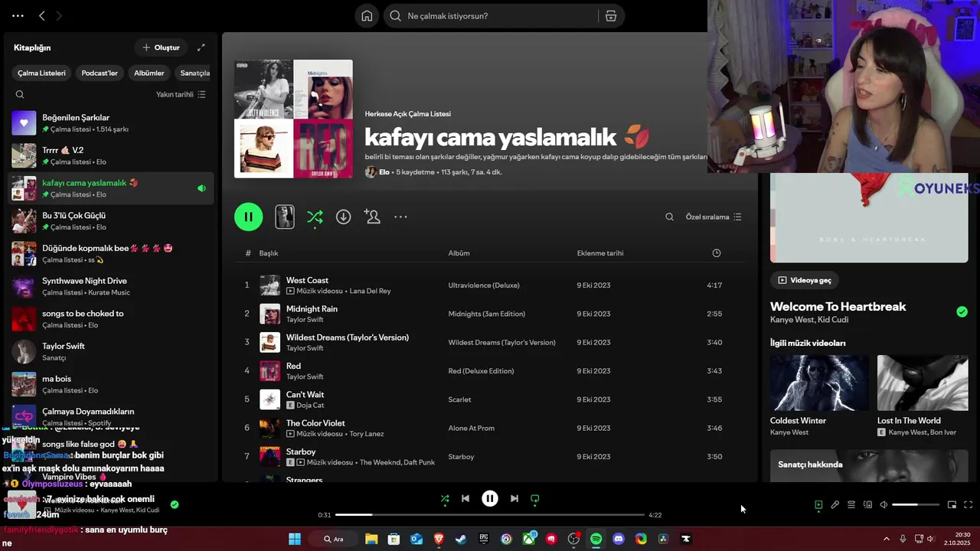Open connect to a device
The height and width of the screenshot is (551, 980).
(x=867, y=505)
